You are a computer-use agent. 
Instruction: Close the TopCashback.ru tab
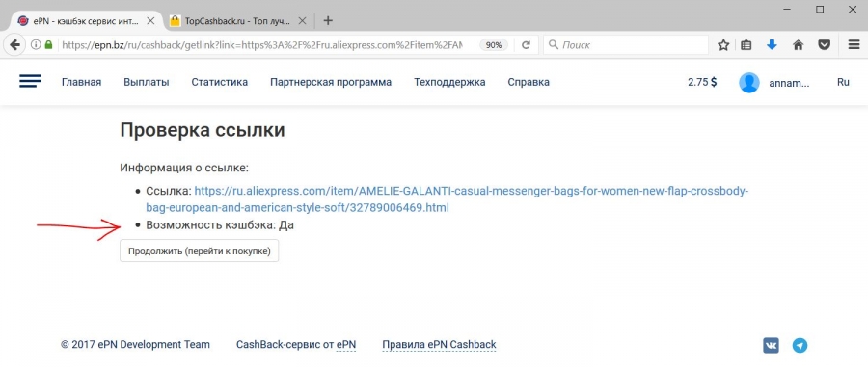coord(302,21)
